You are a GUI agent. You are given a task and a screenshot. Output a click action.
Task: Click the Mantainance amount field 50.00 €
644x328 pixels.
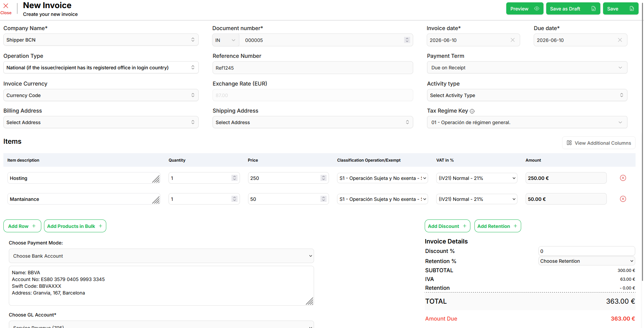click(x=566, y=199)
